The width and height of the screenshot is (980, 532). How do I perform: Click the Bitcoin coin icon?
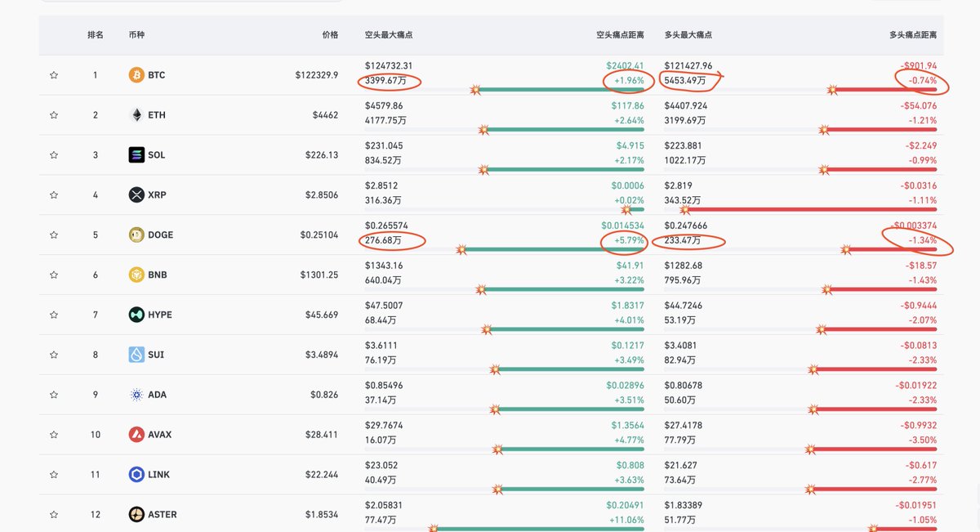pyautogui.click(x=136, y=75)
